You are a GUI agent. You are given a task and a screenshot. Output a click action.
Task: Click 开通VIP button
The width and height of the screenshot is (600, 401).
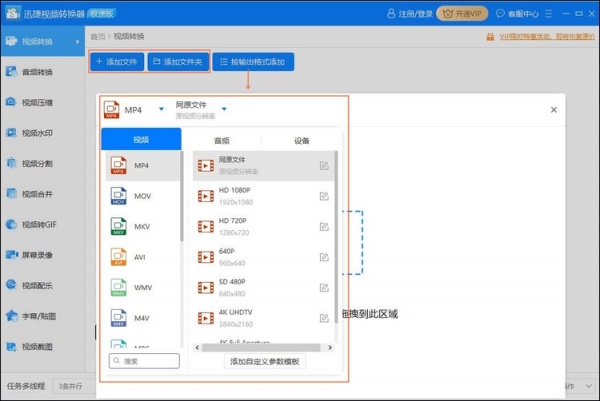462,14
